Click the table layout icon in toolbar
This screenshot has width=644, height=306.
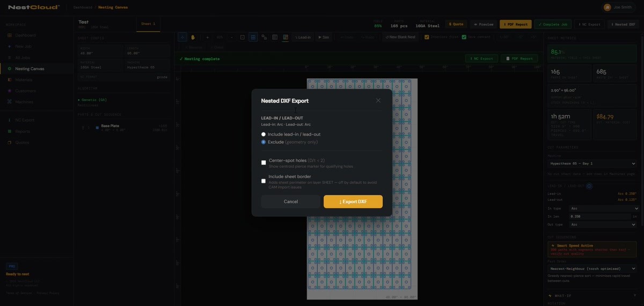tap(275, 37)
